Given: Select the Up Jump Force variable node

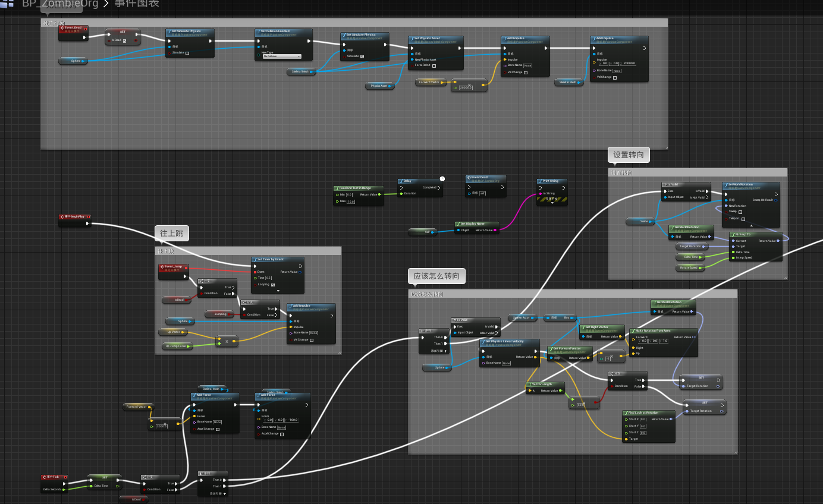Looking at the screenshot, I should (177, 346).
